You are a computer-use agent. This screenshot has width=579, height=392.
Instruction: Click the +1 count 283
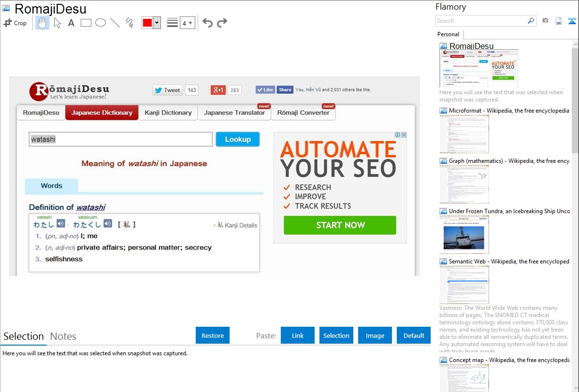pyautogui.click(x=235, y=90)
